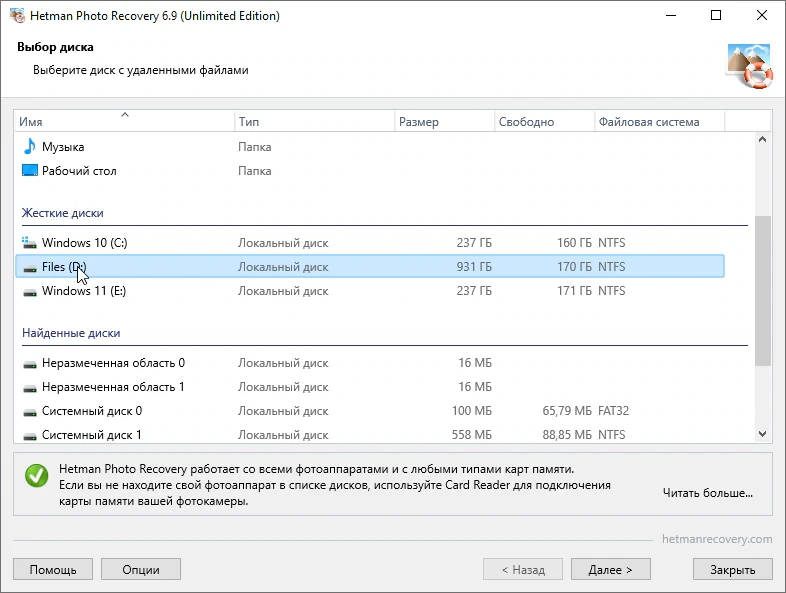Click the 88,85 МБ free space value

(566, 435)
